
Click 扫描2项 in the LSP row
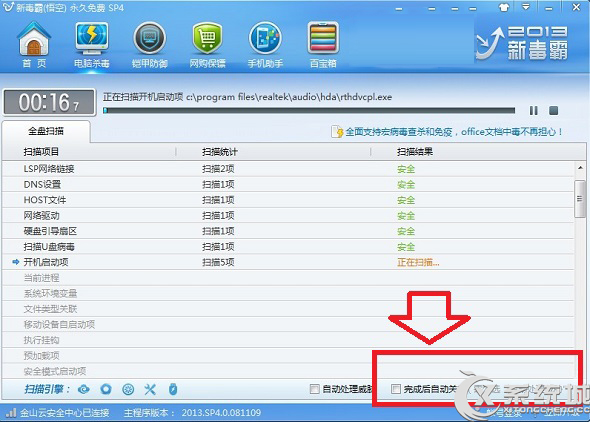[x=218, y=169]
